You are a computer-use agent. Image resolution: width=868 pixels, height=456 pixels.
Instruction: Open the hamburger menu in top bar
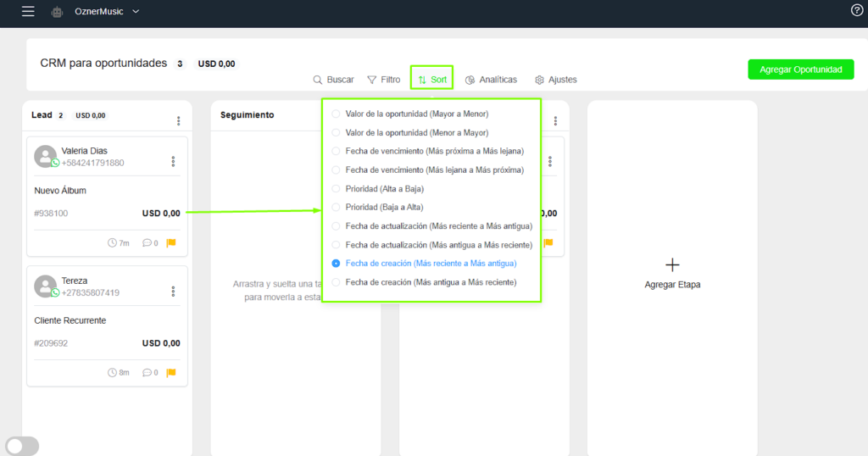[x=28, y=11]
